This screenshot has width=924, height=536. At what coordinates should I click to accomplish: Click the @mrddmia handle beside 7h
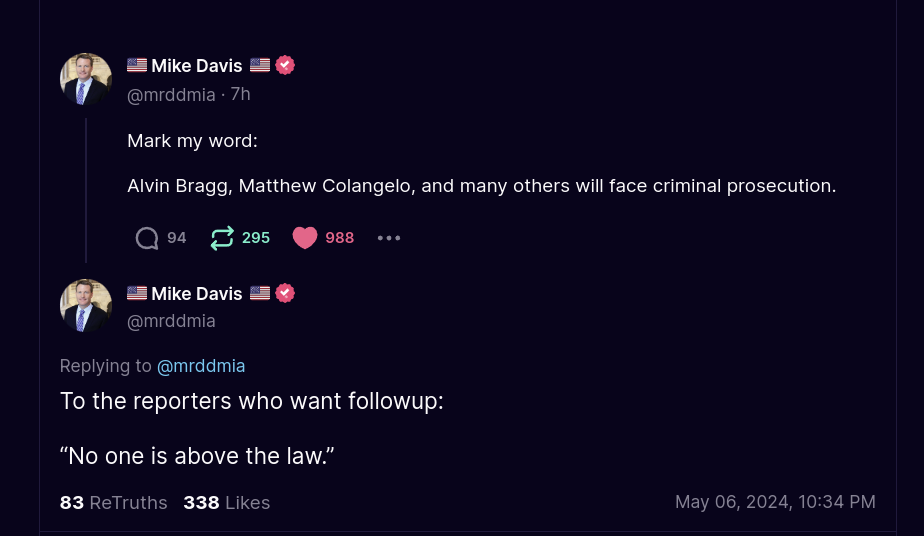tap(171, 95)
